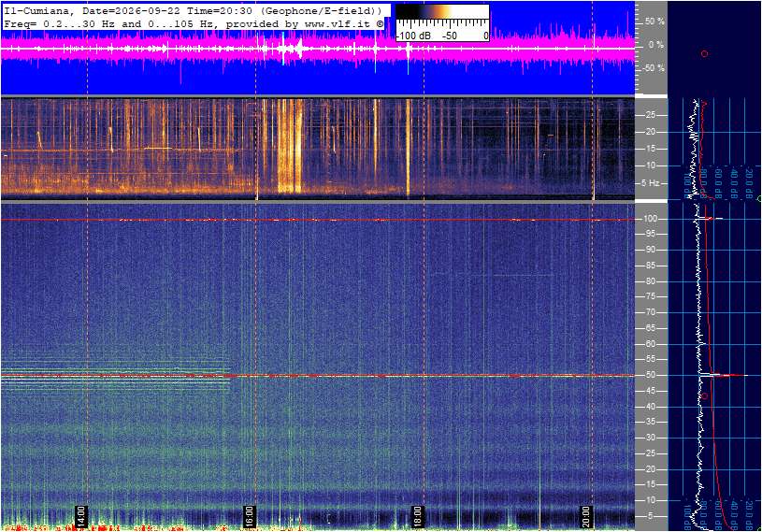Click the 75 Hz label on E-field axis
Viewport: 762px width, 532px height.
click(650, 296)
